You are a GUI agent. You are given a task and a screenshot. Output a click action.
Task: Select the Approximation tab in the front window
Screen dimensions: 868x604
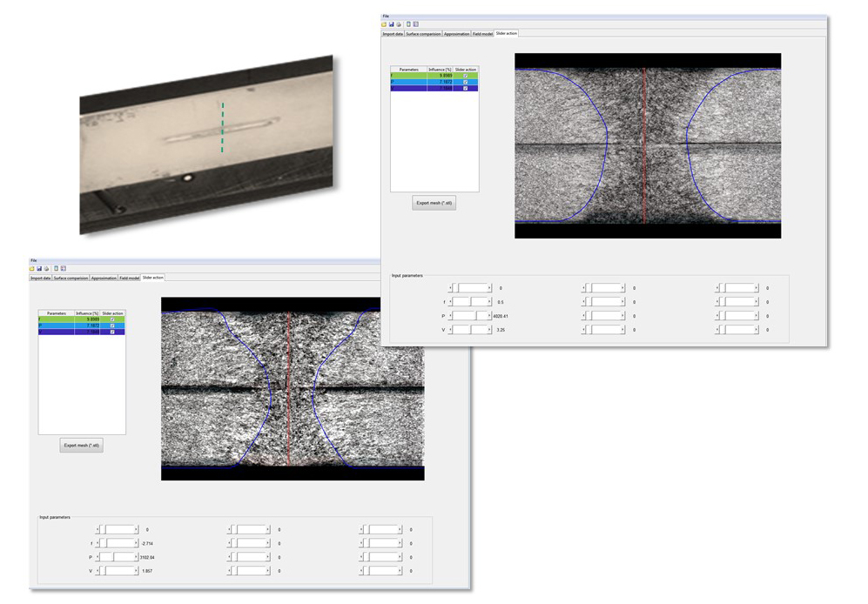click(x=457, y=34)
